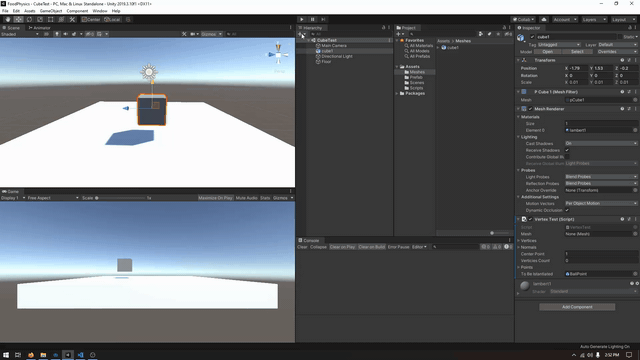Toggle Contribute Global Illumination checkbox

tap(567, 157)
